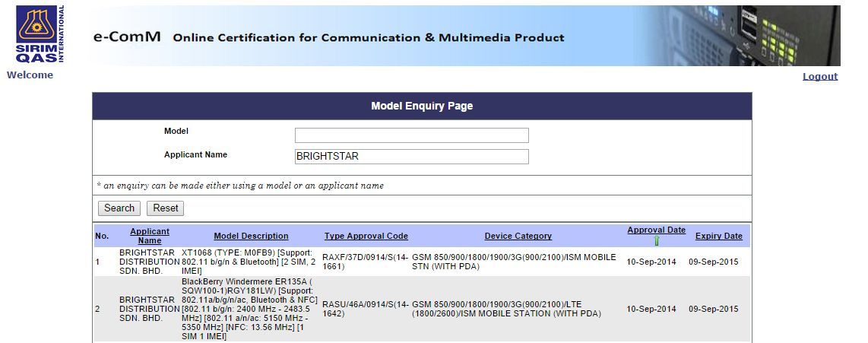The width and height of the screenshot is (868, 343).
Task: Click the Model Enquiry Page heading bar
Action: pyautogui.click(x=422, y=106)
